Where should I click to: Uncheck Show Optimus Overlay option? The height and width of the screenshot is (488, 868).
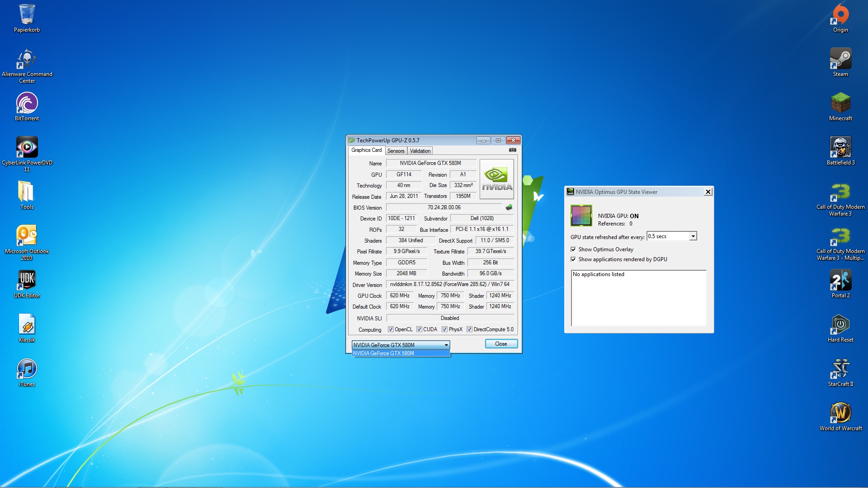point(573,249)
